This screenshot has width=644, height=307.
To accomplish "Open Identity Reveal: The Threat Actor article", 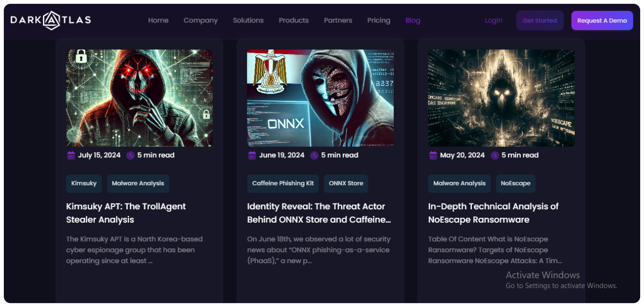I will point(319,213).
